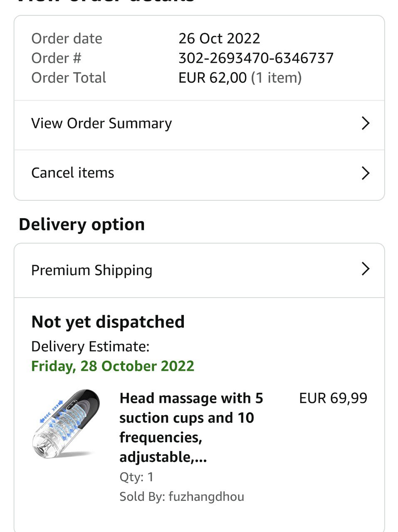Viewport: 398px width, 532px height.
Task: Open View Order Summary text label
Action: tap(101, 123)
